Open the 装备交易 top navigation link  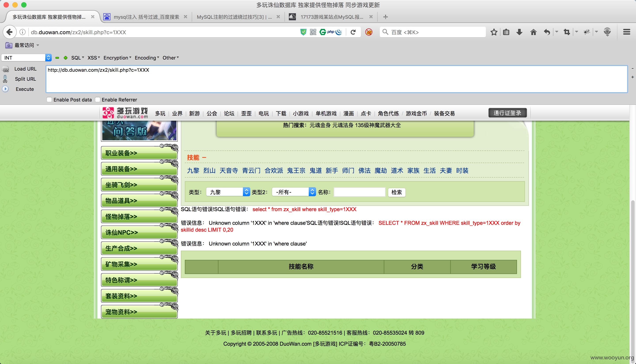coord(444,113)
